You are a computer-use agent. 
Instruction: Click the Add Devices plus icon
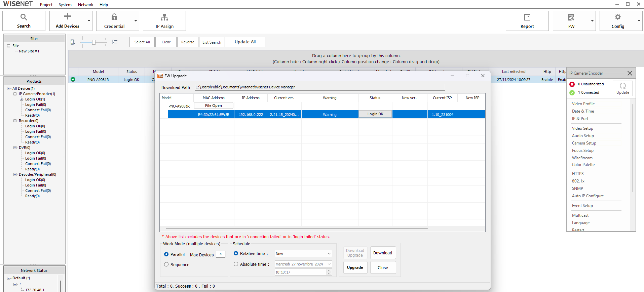point(68,16)
